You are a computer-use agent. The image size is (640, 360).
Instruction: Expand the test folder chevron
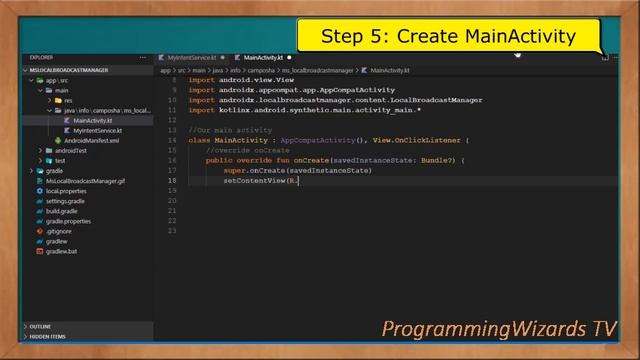click(x=40, y=161)
